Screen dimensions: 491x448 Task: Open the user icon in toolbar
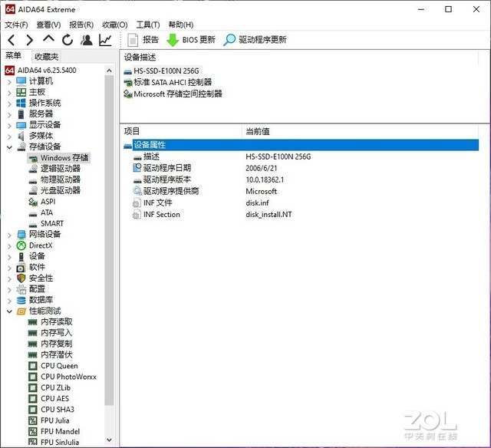point(87,40)
